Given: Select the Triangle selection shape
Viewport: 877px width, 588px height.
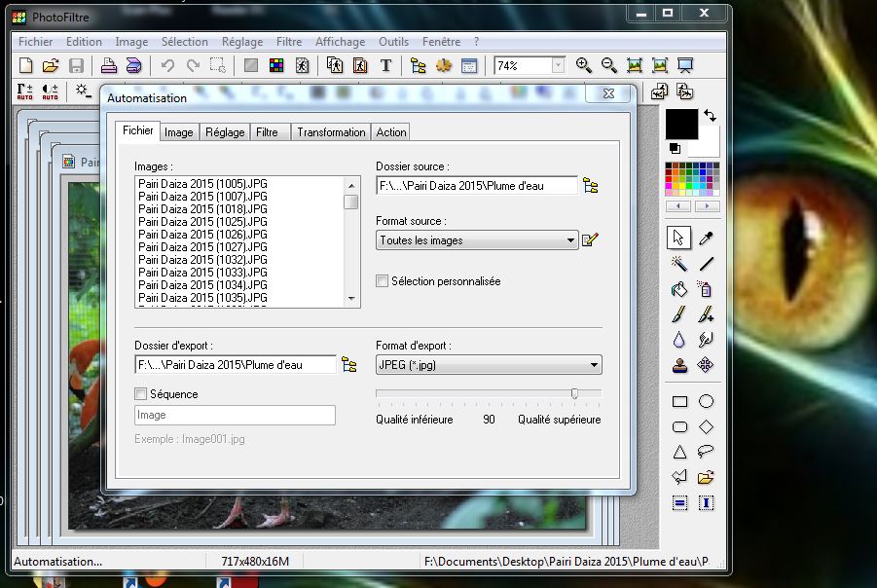Looking at the screenshot, I should (x=679, y=451).
